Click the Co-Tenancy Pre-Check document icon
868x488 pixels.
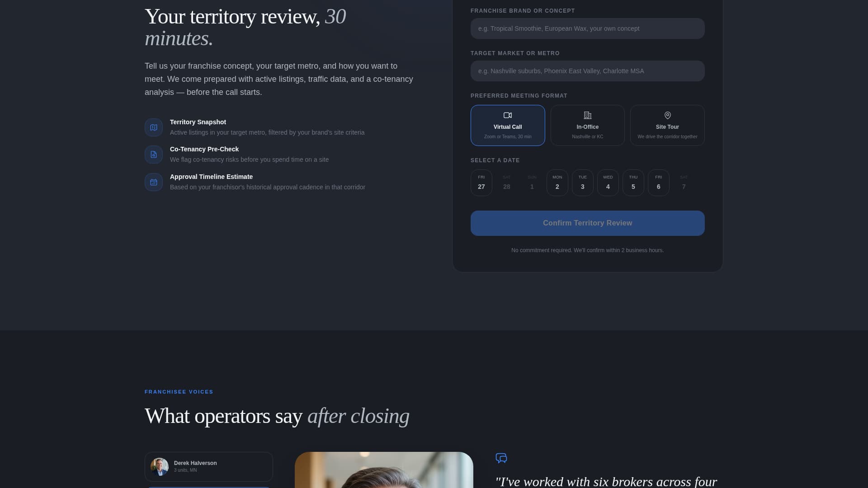coord(154,154)
